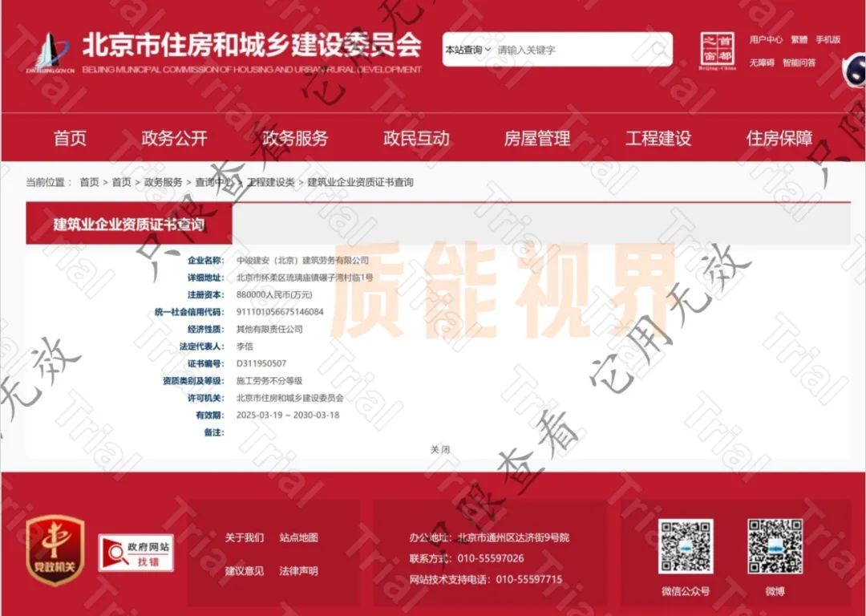Open 法律声明 footer link

coord(299,571)
